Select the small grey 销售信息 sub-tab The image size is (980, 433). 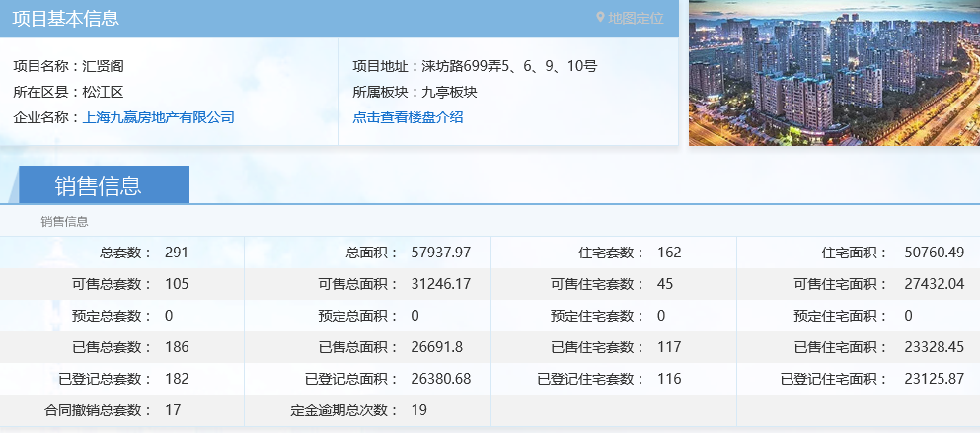[x=64, y=221]
